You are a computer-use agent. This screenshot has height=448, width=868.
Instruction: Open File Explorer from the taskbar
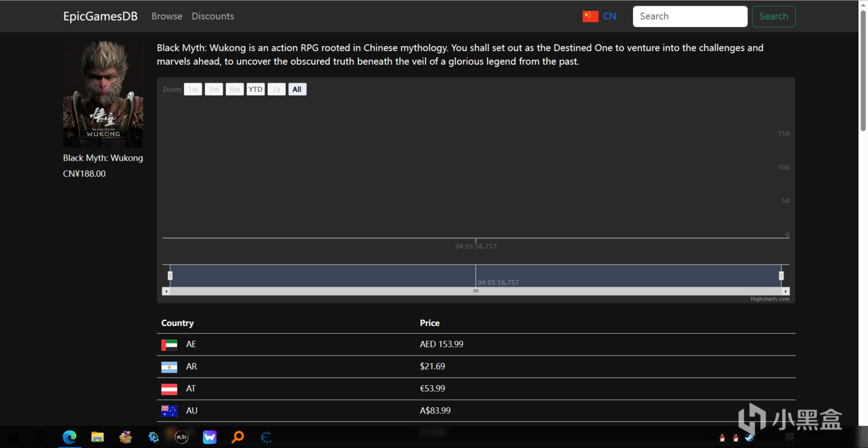(97, 437)
